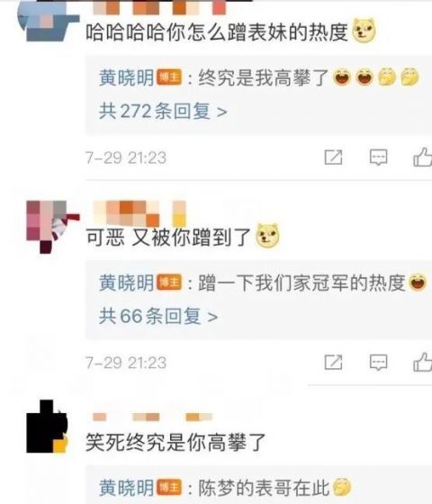Tap the comment '笑死终究是你高攀了'
This screenshot has height=504, width=432.
(x=175, y=443)
